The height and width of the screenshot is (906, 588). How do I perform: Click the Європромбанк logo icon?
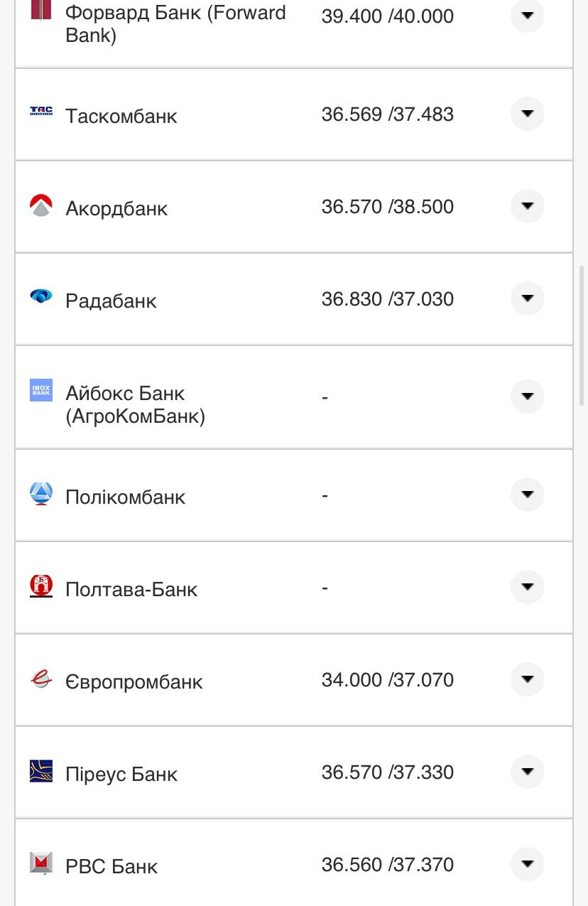tap(41, 679)
